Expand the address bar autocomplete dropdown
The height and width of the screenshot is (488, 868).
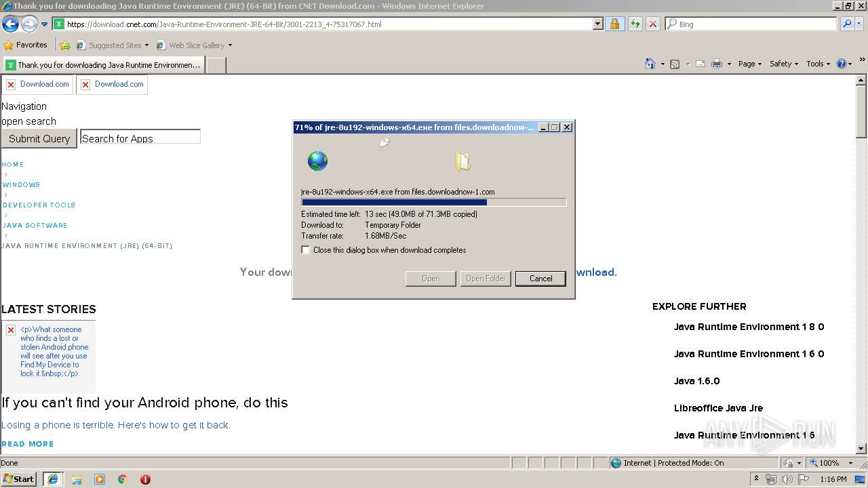point(597,24)
